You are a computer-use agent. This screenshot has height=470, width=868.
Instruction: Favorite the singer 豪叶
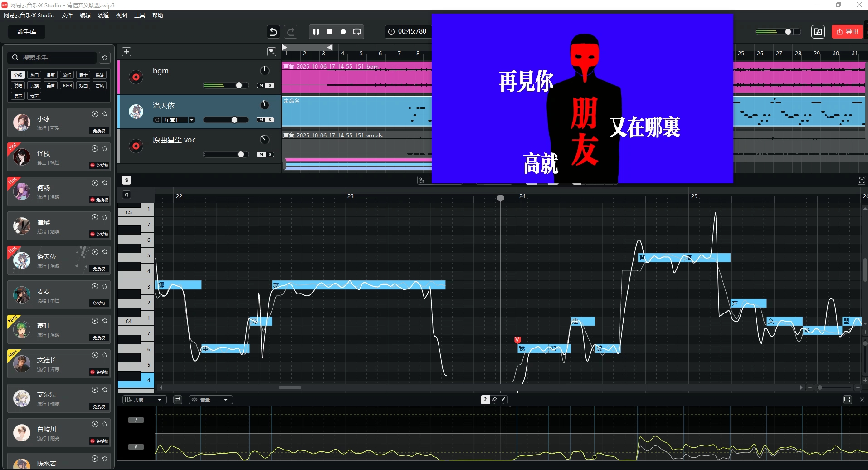click(x=105, y=321)
